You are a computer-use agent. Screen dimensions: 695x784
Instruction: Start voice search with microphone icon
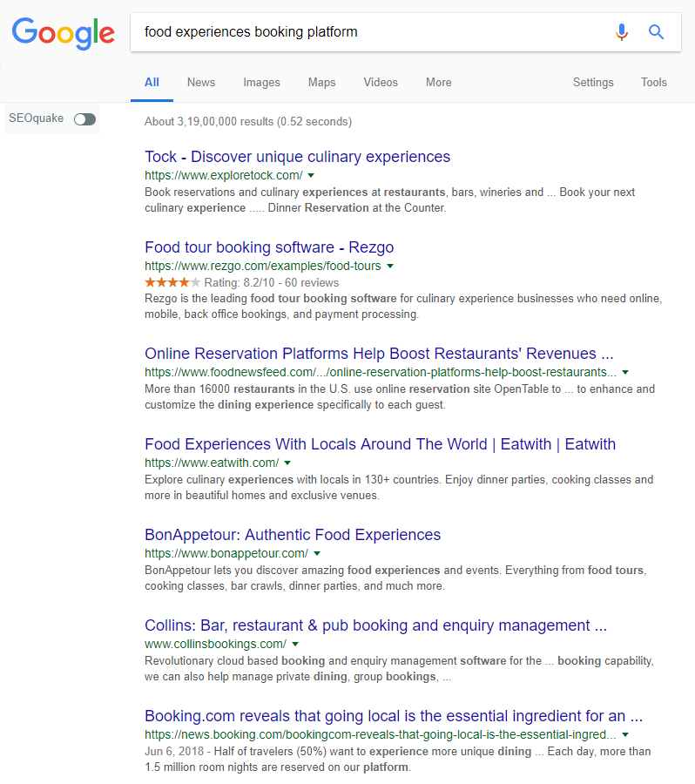(x=622, y=32)
